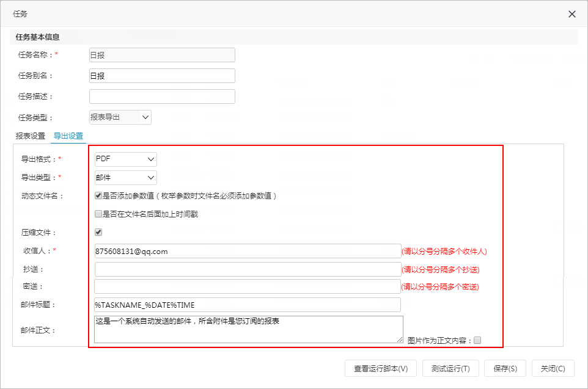Click the 邮件正文 text area
Image resolution: width=588 pixels, height=389 pixels.
tap(249, 329)
